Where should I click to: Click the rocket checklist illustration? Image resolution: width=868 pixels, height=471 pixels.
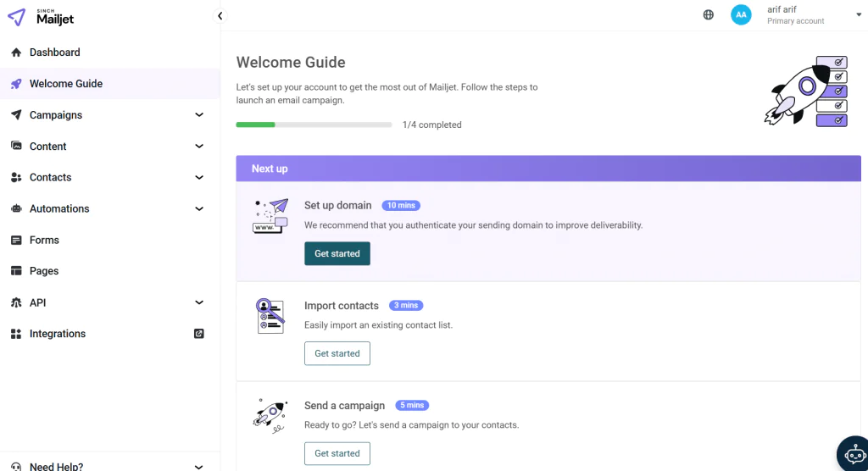click(x=806, y=91)
